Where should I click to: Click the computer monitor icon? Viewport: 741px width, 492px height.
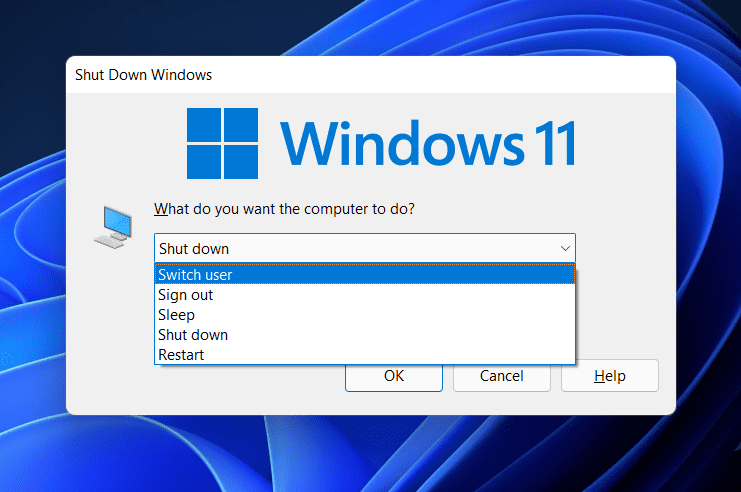click(113, 226)
